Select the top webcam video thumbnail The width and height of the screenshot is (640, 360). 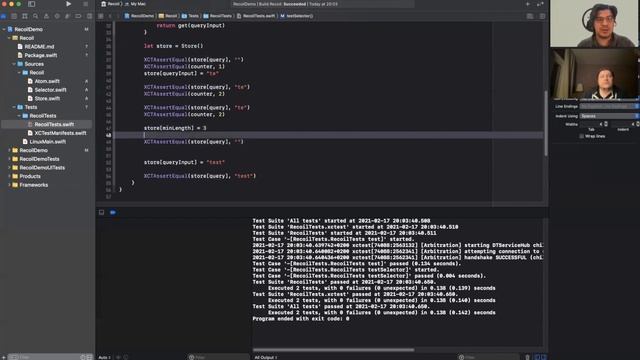[x=593, y=23]
